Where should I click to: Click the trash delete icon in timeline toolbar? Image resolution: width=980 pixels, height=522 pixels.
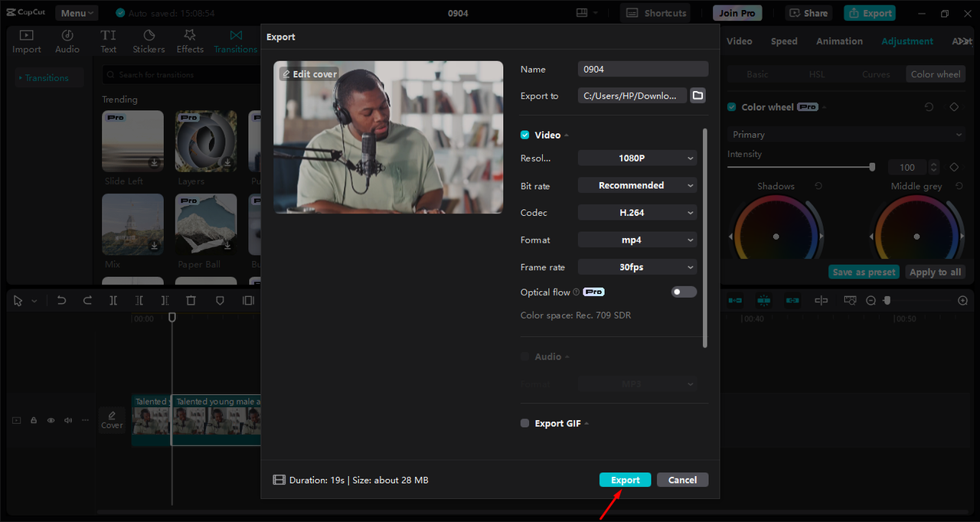coord(191,301)
